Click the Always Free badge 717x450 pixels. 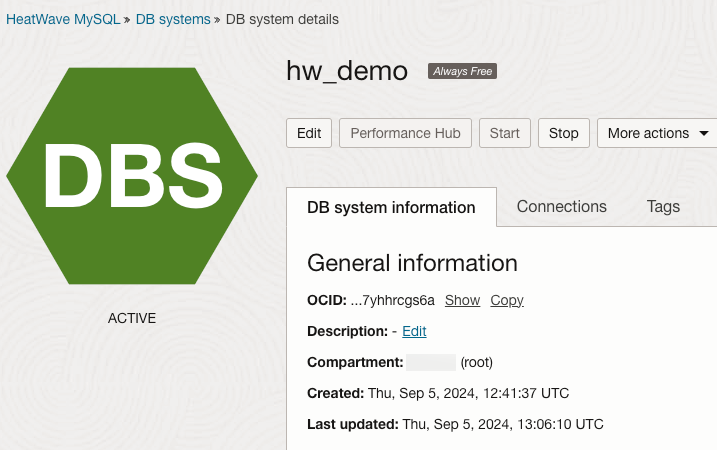coord(462,71)
